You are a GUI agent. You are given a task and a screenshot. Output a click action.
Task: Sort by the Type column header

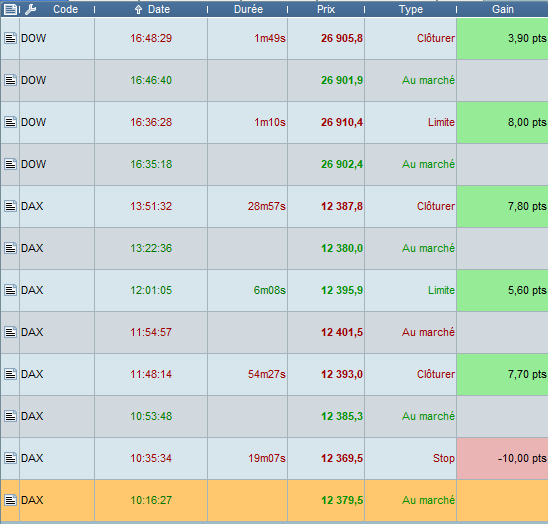[x=411, y=9]
